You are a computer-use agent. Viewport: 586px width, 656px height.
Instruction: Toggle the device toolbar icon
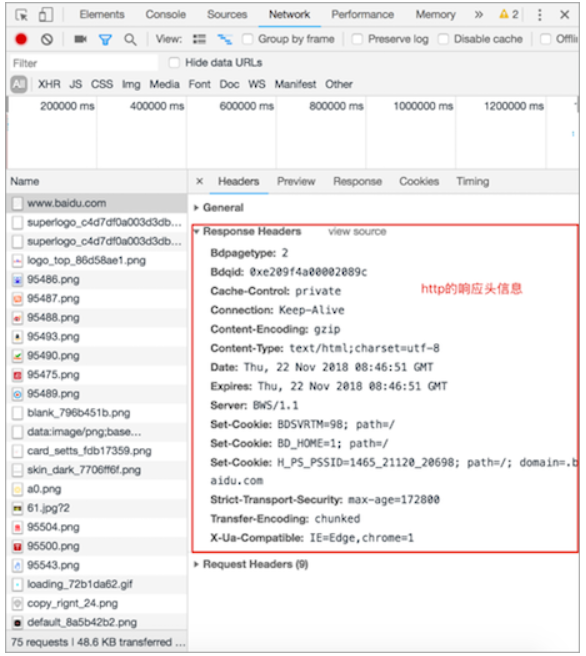46,15
